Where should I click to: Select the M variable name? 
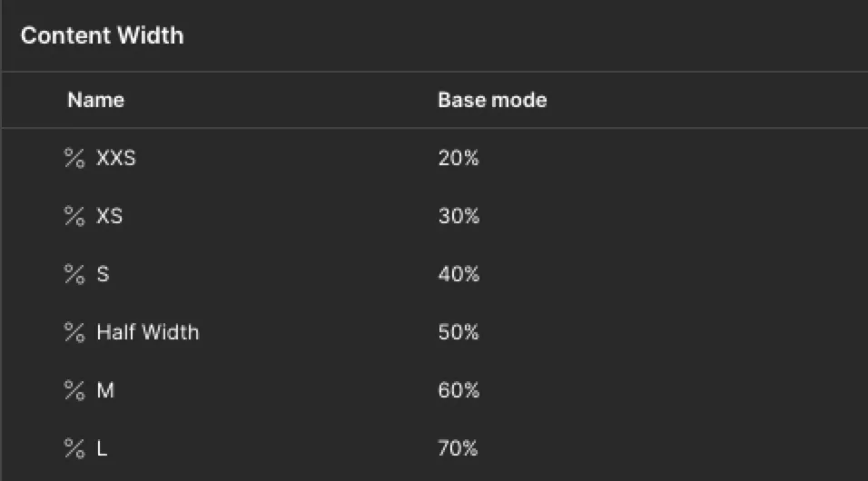tap(105, 391)
